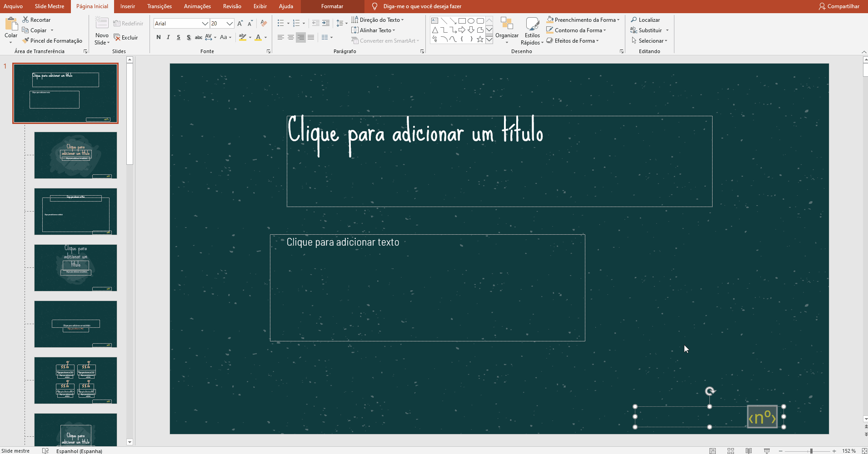The width and height of the screenshot is (868, 454).
Task: Select the star shape in the gallery
Action: [x=480, y=39]
